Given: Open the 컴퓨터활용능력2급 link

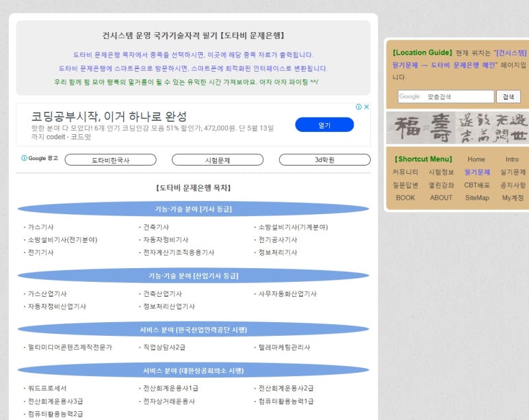Looking at the screenshot, I should click(x=55, y=414).
